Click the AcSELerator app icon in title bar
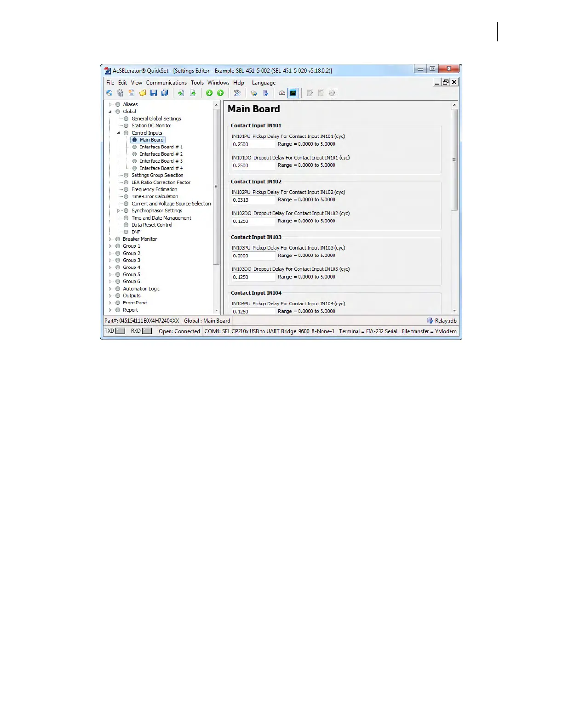This screenshot has width=563, height=728. coord(108,70)
